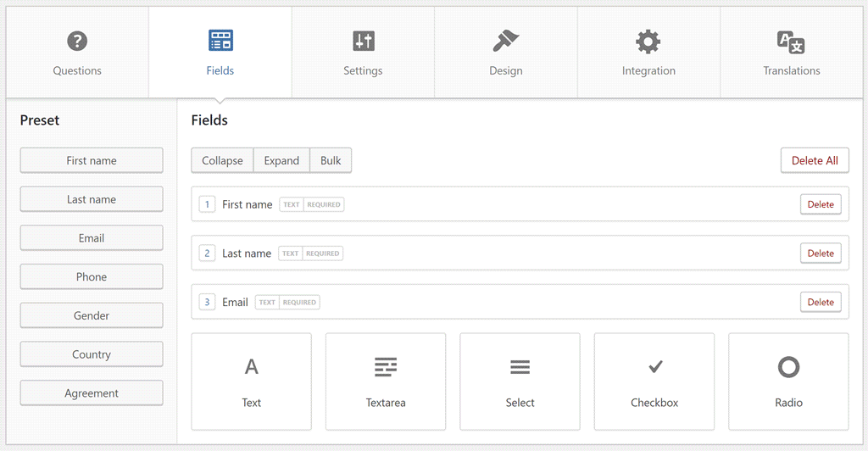The height and width of the screenshot is (451, 868).
Task: Click the Design paintbrush icon
Action: (x=505, y=41)
